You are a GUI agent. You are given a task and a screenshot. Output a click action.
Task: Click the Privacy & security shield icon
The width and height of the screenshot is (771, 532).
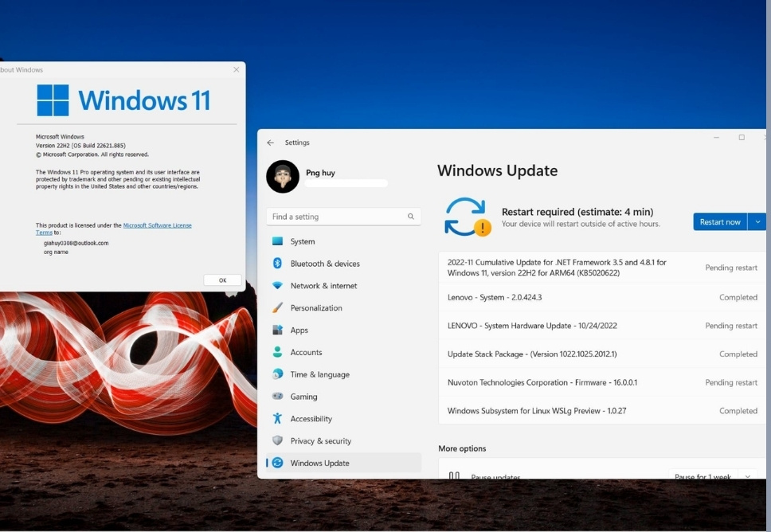pos(277,440)
